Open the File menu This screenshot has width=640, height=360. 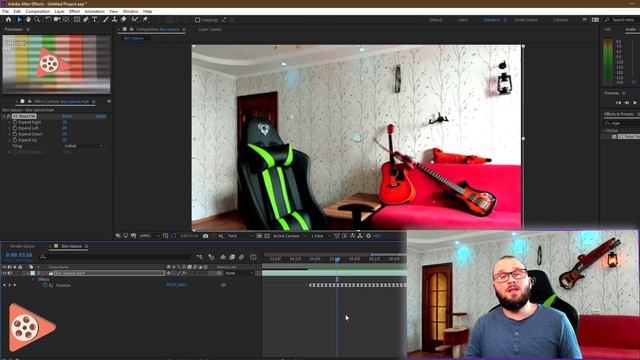pyautogui.click(x=5, y=11)
